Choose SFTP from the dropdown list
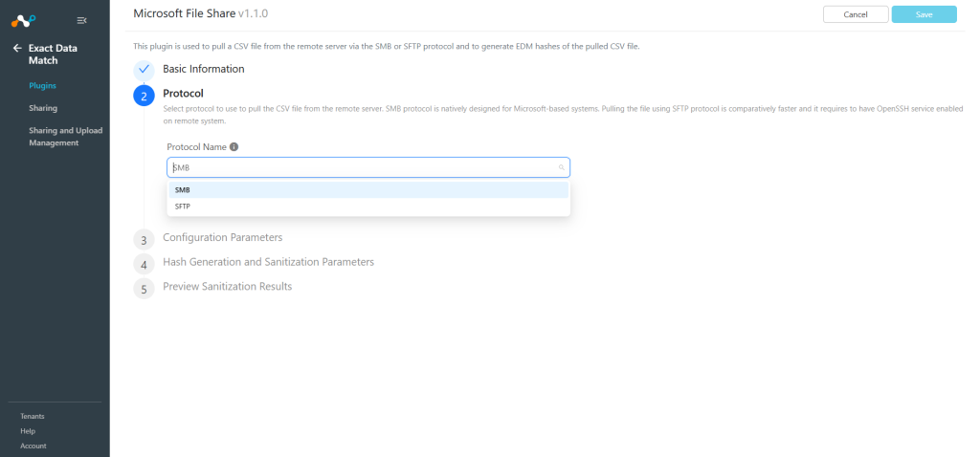 368,206
